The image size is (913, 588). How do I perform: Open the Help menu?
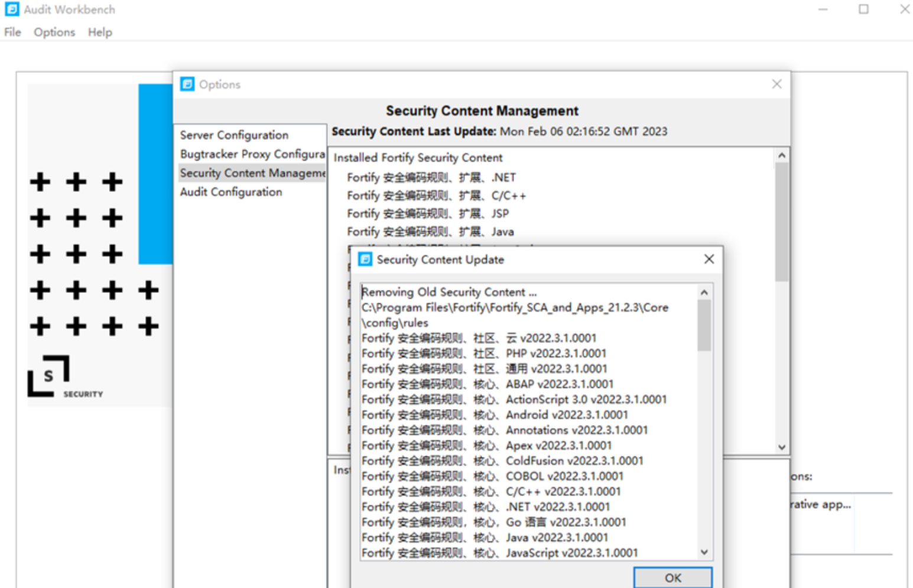click(x=100, y=32)
